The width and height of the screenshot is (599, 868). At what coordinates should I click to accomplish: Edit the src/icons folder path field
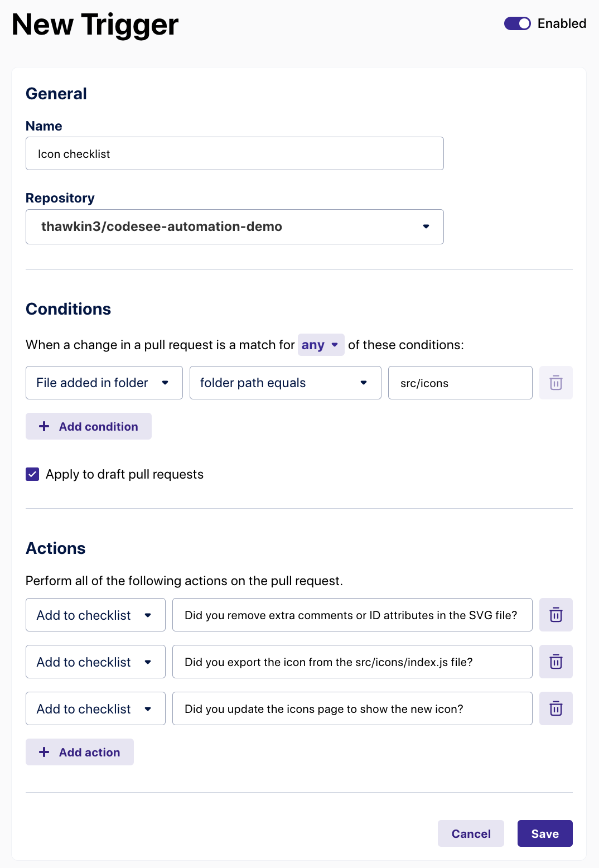tap(460, 383)
